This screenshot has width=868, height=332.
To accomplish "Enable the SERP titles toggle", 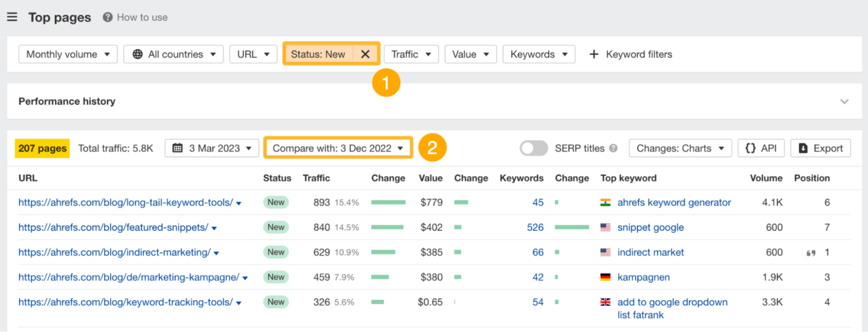I will (x=533, y=148).
